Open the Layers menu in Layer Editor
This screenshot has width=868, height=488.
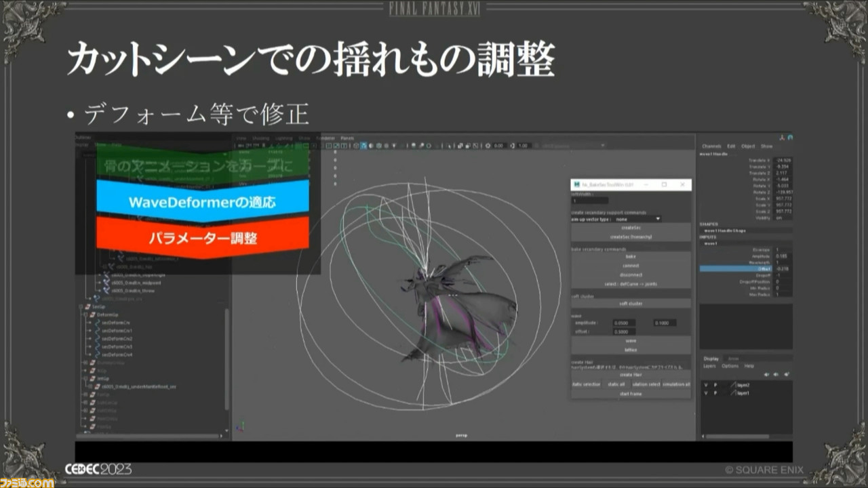pos(709,366)
